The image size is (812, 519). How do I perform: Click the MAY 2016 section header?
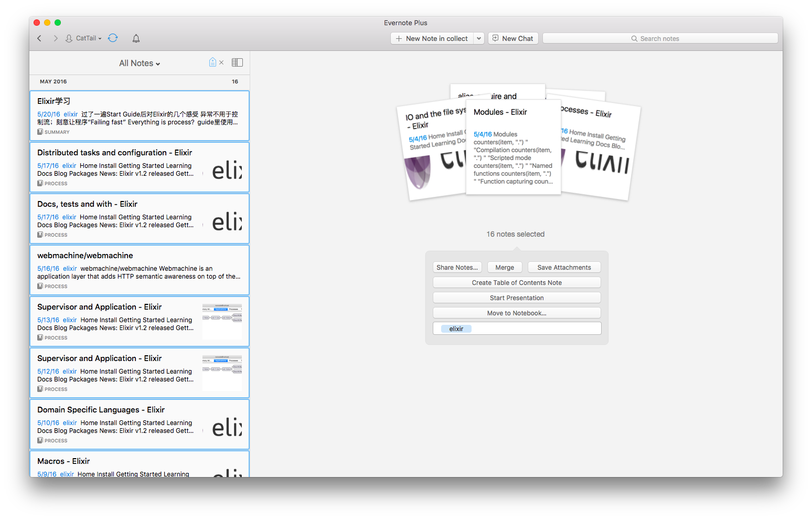[54, 82]
